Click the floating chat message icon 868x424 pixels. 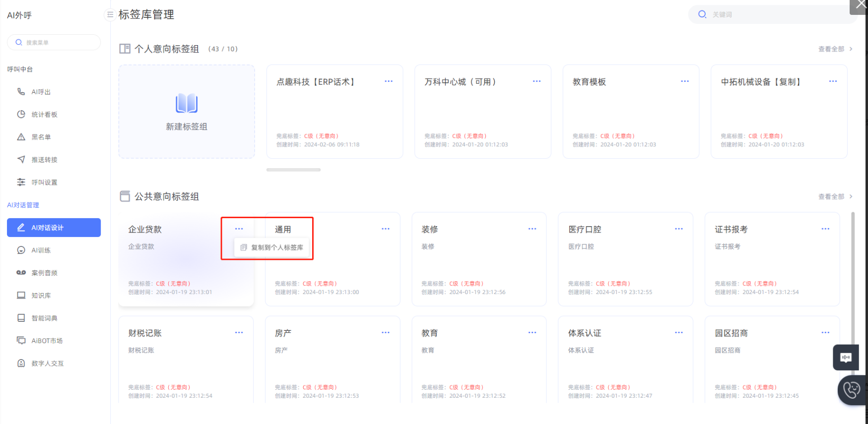coord(846,357)
